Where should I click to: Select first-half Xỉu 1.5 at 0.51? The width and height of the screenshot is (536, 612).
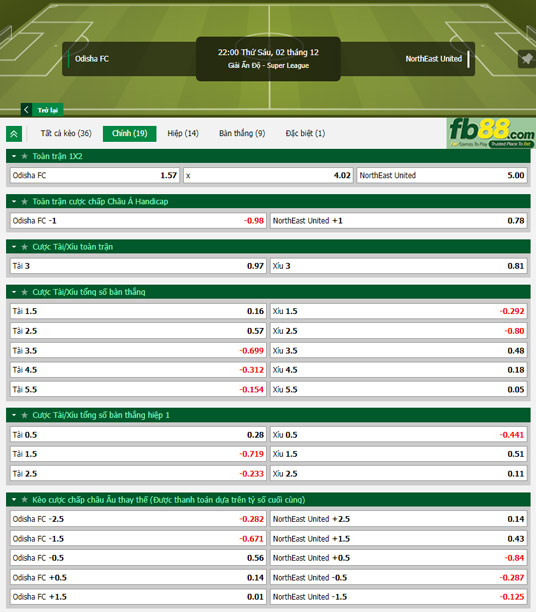[x=399, y=454]
